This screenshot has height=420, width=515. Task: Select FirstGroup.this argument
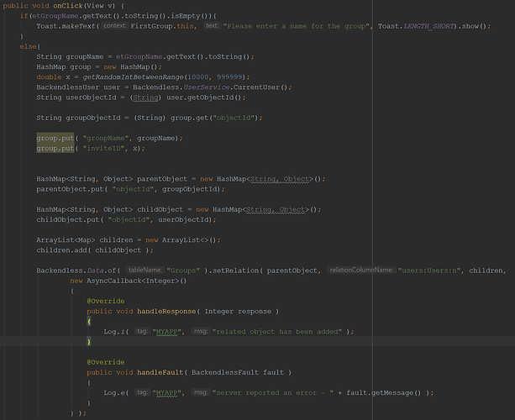[162, 26]
